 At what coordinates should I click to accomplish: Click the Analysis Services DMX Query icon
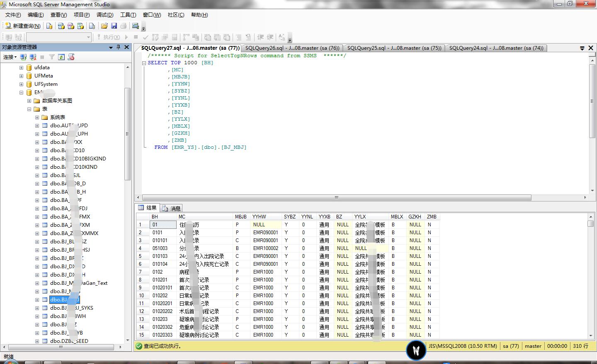coord(71,26)
